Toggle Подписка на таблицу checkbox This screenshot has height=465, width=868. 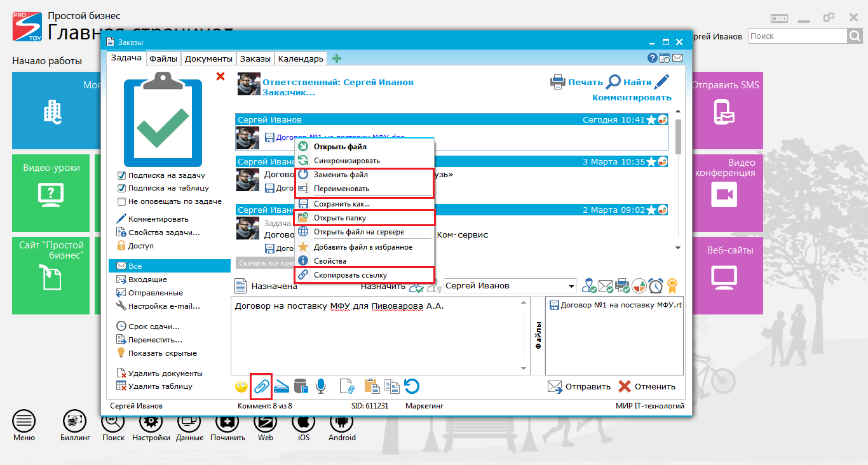point(121,188)
